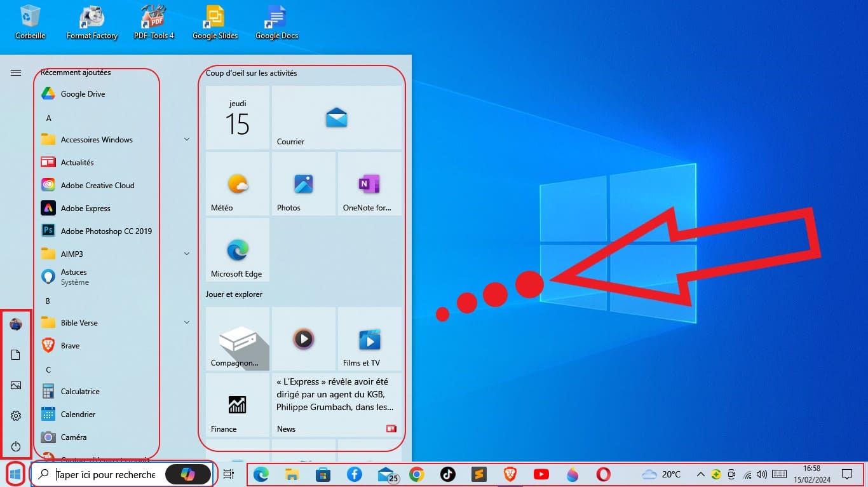Show hidden icons in the system tray
Image resolution: width=868 pixels, height=487 pixels.
(701, 474)
